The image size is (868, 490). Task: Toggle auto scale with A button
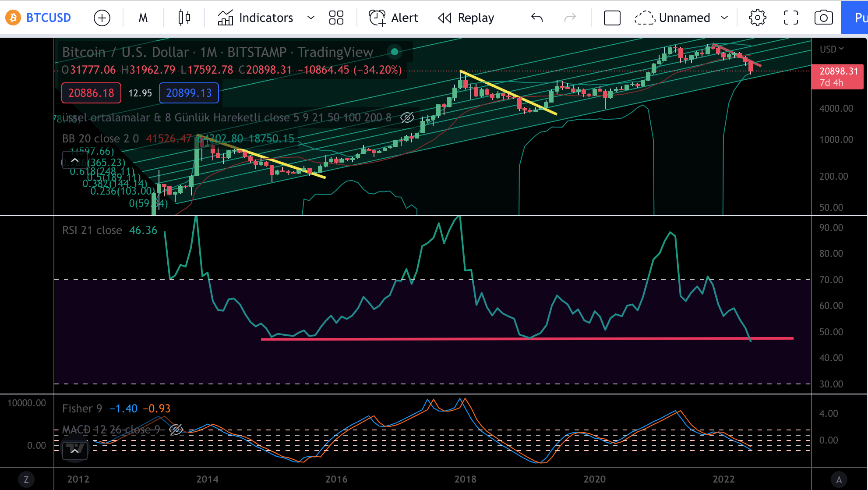(x=839, y=479)
